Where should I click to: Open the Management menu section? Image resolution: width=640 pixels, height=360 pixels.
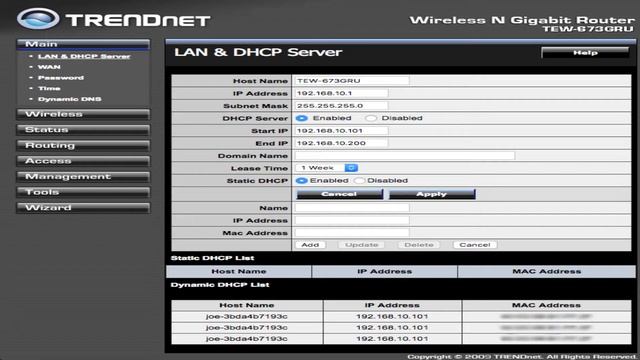[83, 177]
